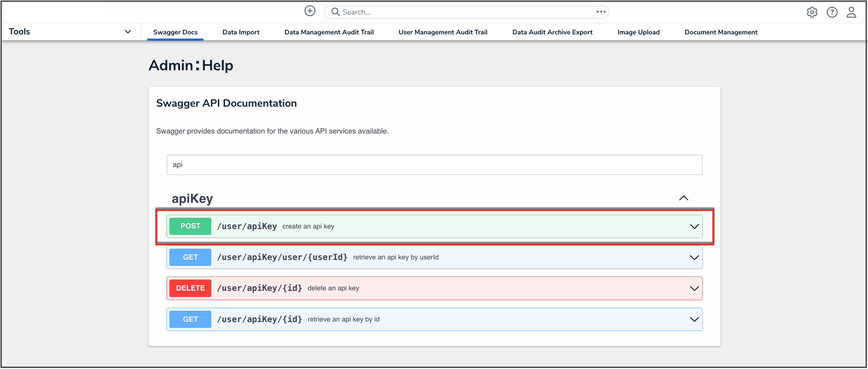Image resolution: width=868 pixels, height=369 pixels.
Task: Click the /user/apiKey/user/{userId} path link
Action: [282, 257]
